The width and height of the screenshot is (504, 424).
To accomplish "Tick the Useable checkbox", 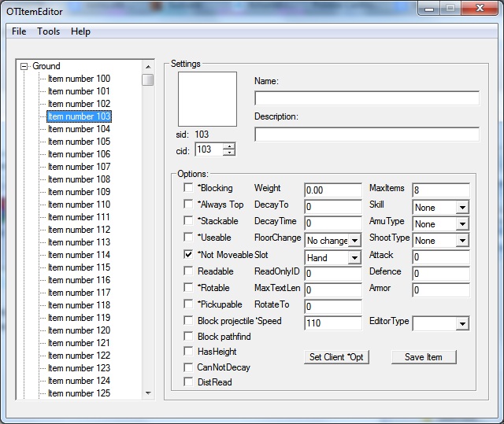I will point(188,238).
